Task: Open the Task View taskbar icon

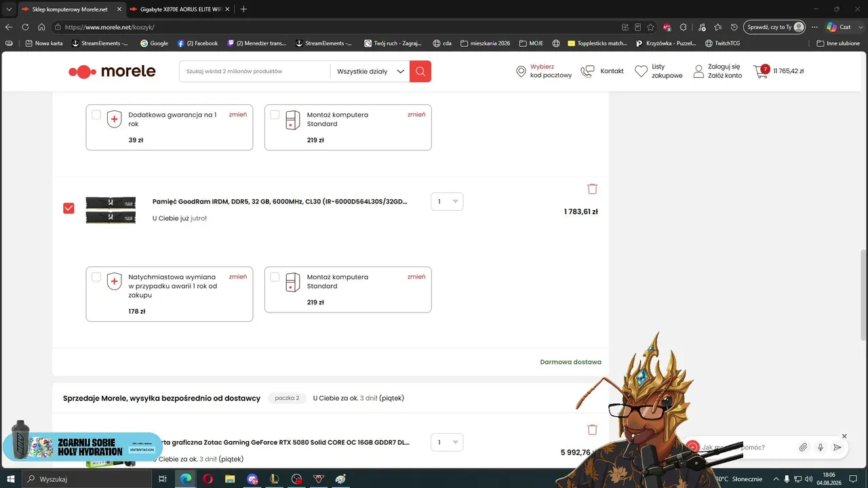Action: click(x=163, y=479)
